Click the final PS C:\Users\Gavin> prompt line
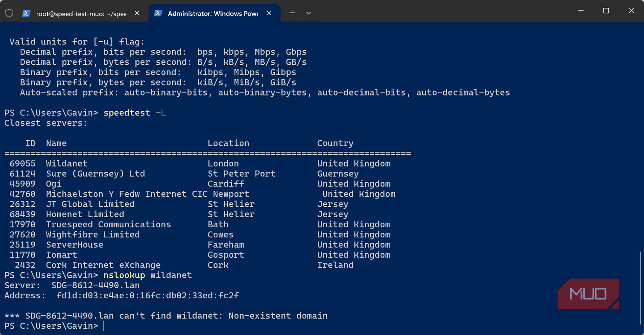 pos(51,326)
